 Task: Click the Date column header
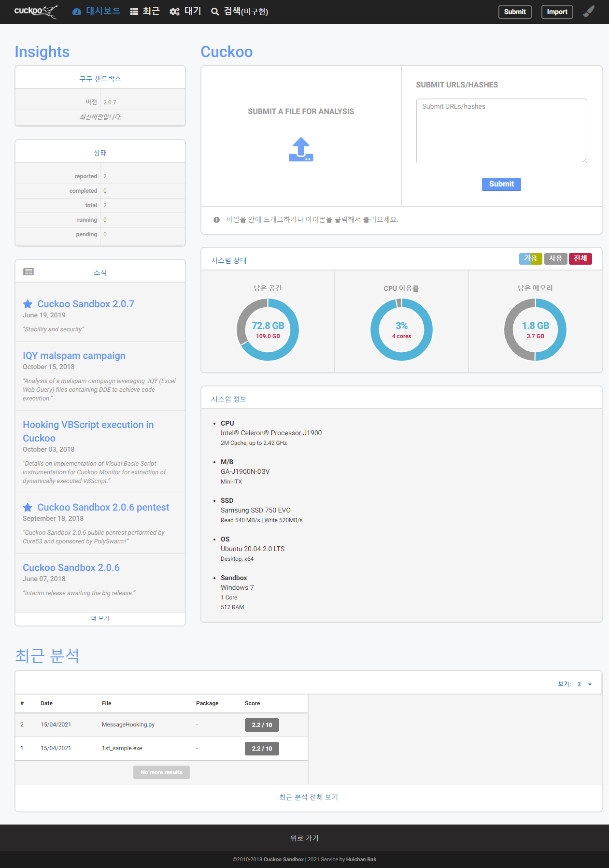pos(46,703)
